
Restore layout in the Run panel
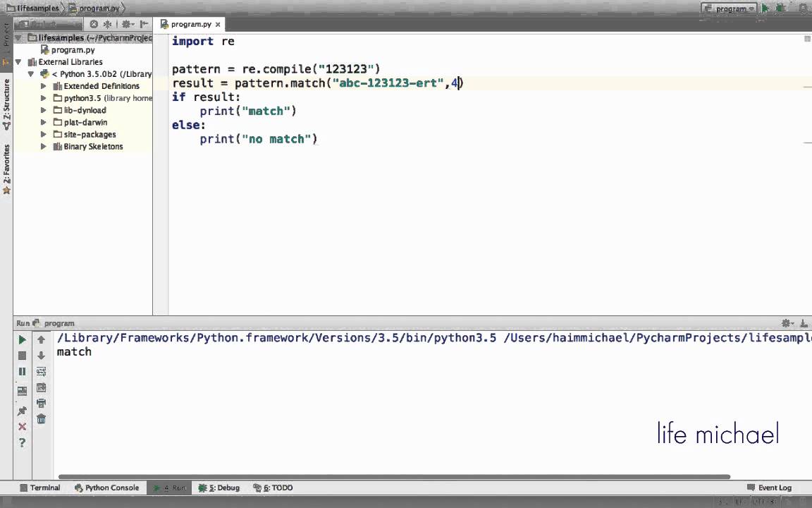(x=22, y=391)
